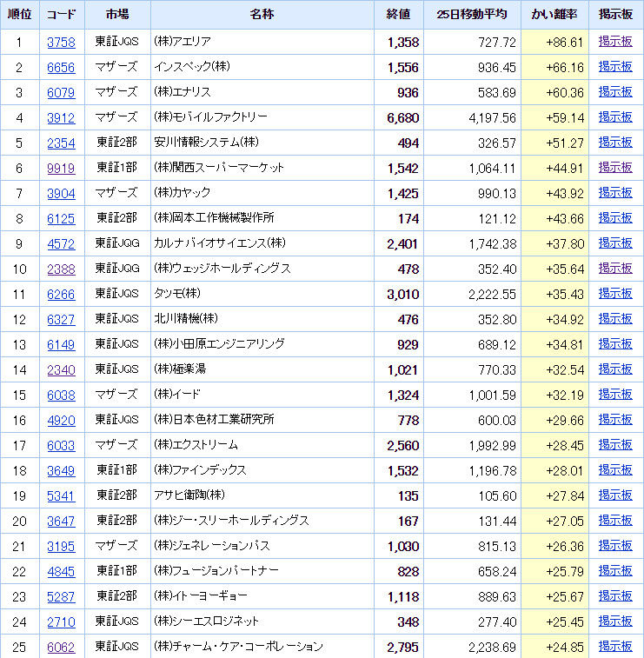The height and width of the screenshot is (658, 644).
Task: Open stock code 6062 link
Action: pyautogui.click(x=61, y=647)
